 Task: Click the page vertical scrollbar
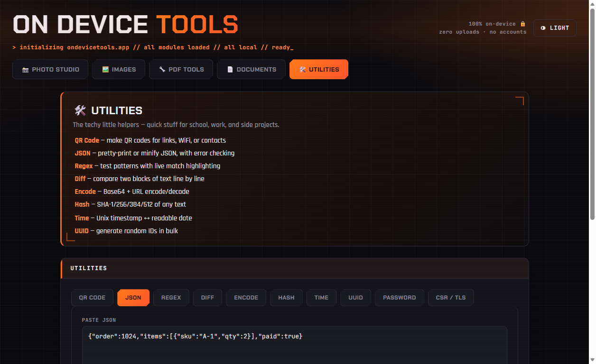click(x=592, y=114)
